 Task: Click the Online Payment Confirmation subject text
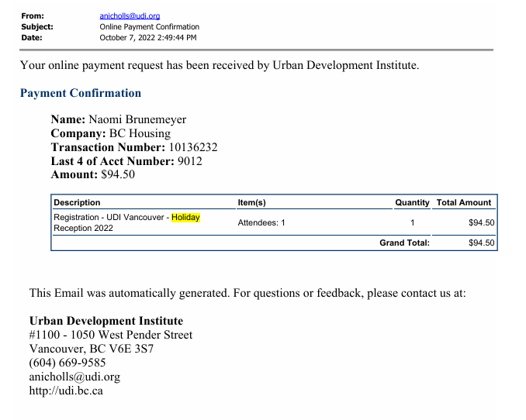click(149, 26)
